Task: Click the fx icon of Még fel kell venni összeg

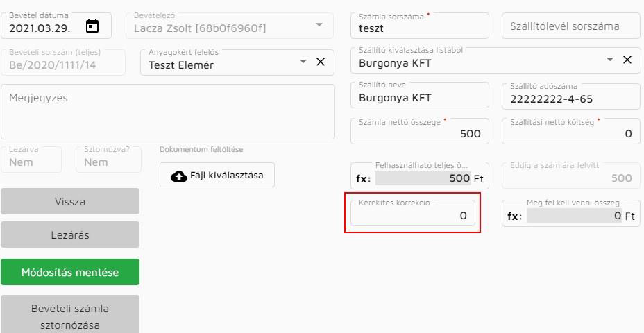Action: (x=514, y=216)
